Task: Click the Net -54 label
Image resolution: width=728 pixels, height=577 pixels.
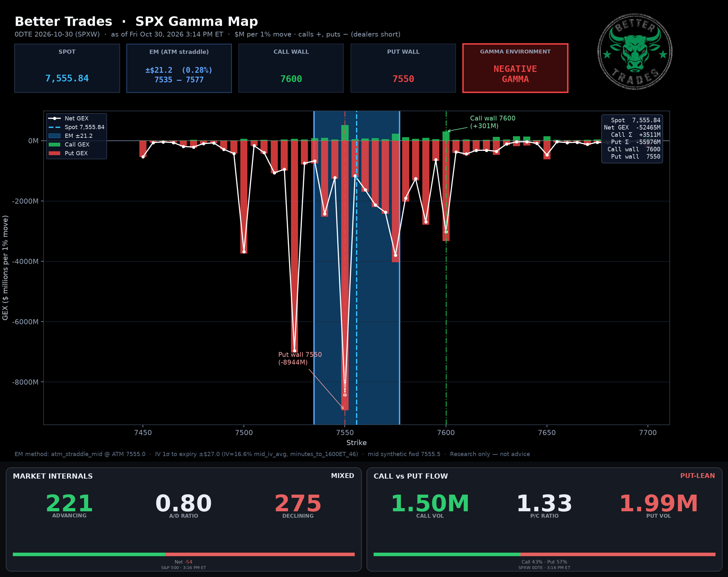Action: (x=183, y=562)
